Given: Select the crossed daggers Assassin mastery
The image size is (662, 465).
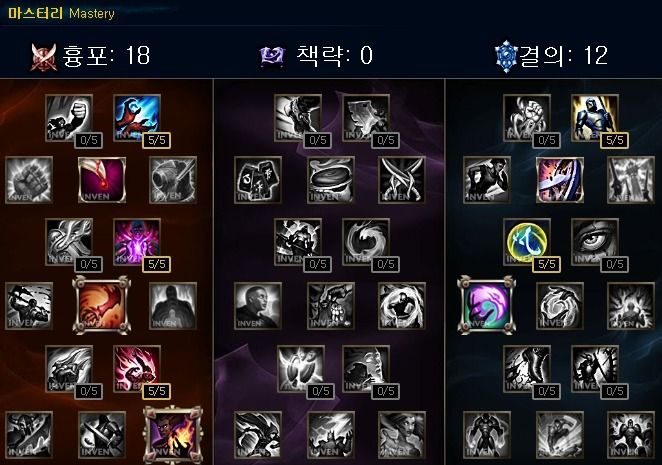Looking at the screenshot, I should click(x=402, y=180).
